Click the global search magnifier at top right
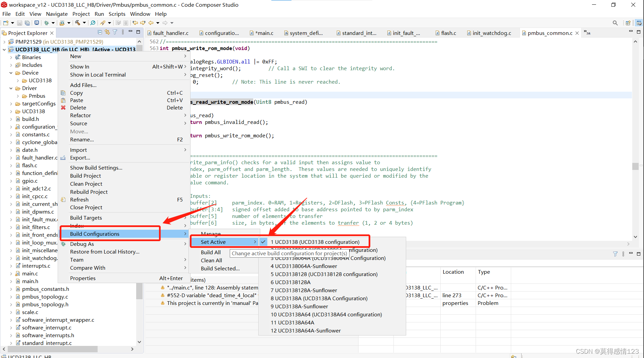 tap(615, 23)
